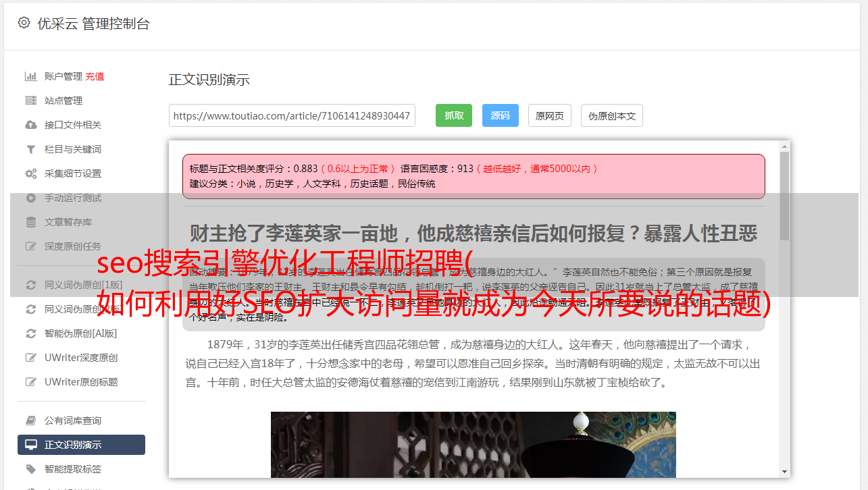Select the active 正文识别演示 menu item
The width and height of the screenshot is (868, 490).
click(x=81, y=445)
